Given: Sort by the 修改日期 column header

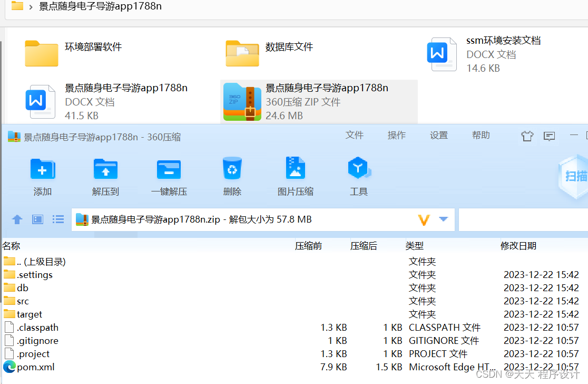Looking at the screenshot, I should coord(518,246).
